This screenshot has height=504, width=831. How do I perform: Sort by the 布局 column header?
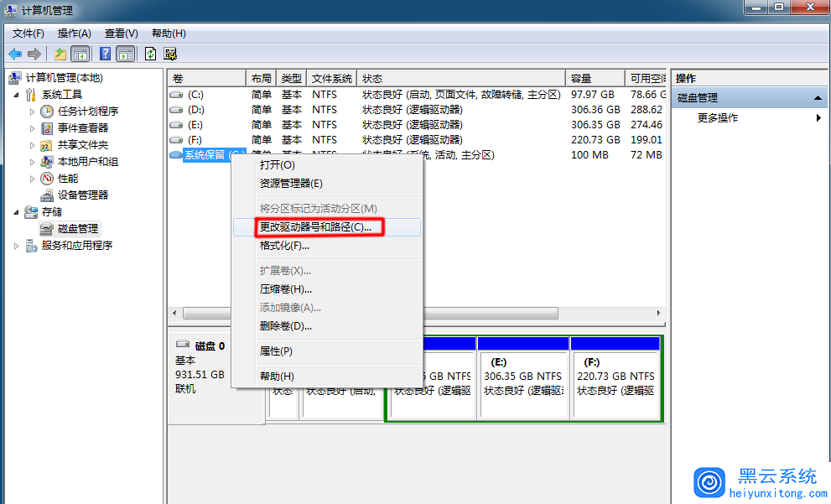pos(261,79)
